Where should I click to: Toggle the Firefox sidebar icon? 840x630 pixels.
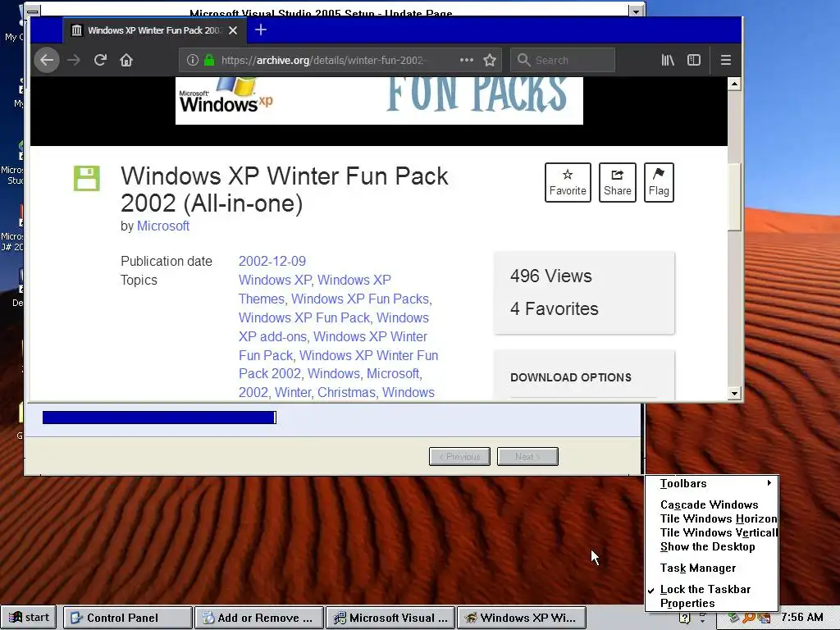pyautogui.click(x=694, y=60)
